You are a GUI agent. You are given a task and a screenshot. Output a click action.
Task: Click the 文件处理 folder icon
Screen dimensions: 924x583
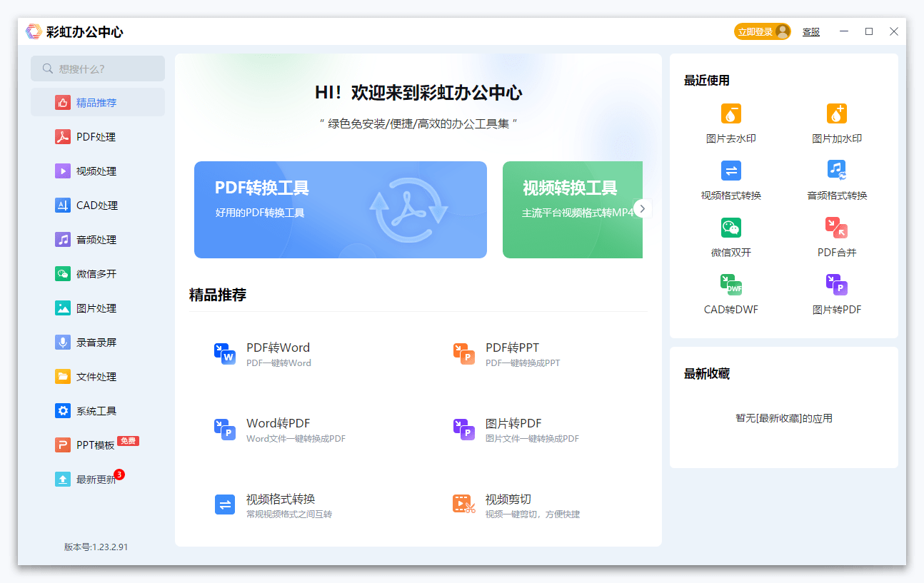pyautogui.click(x=63, y=377)
